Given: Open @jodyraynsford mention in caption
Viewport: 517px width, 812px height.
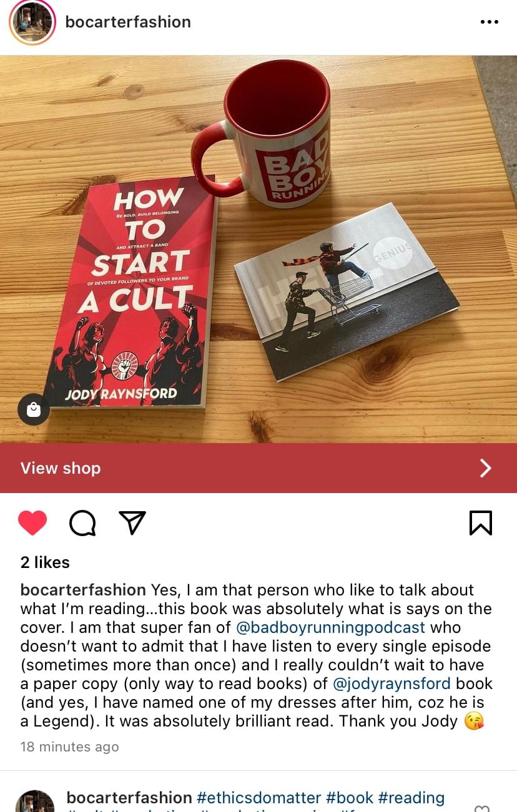Looking at the screenshot, I should click(393, 683).
